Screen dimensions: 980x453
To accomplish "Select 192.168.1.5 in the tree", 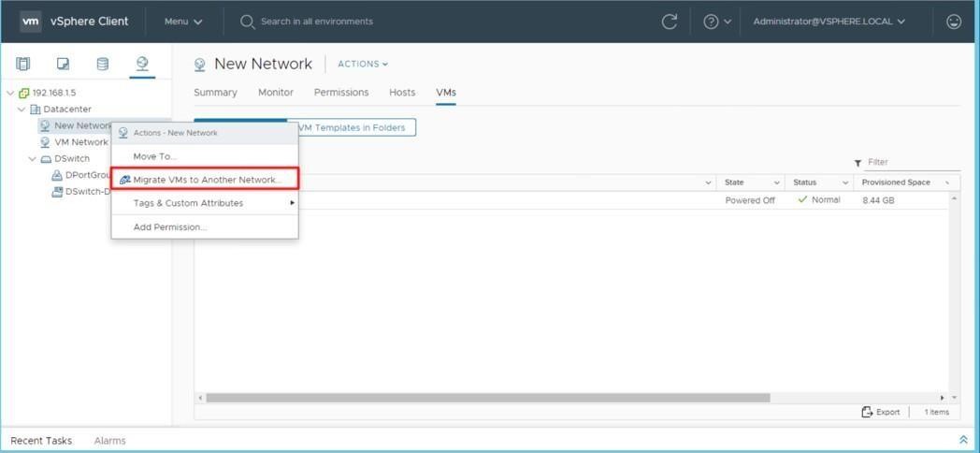I will coord(53,93).
